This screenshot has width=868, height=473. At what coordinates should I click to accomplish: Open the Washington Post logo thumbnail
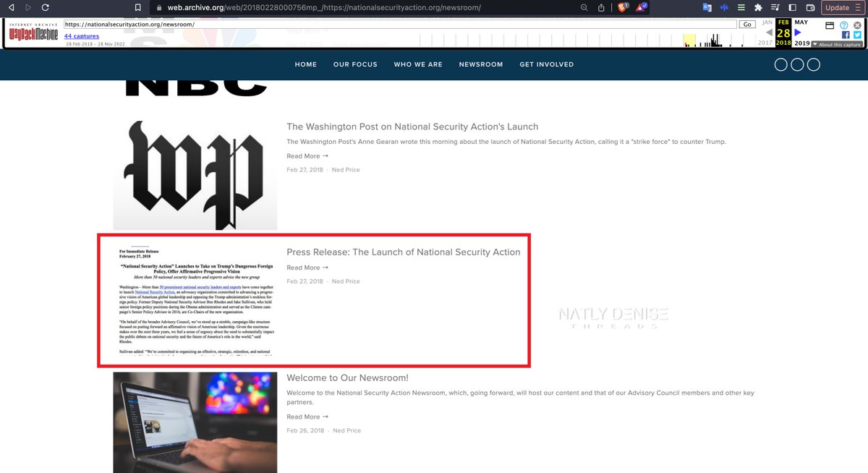point(195,175)
